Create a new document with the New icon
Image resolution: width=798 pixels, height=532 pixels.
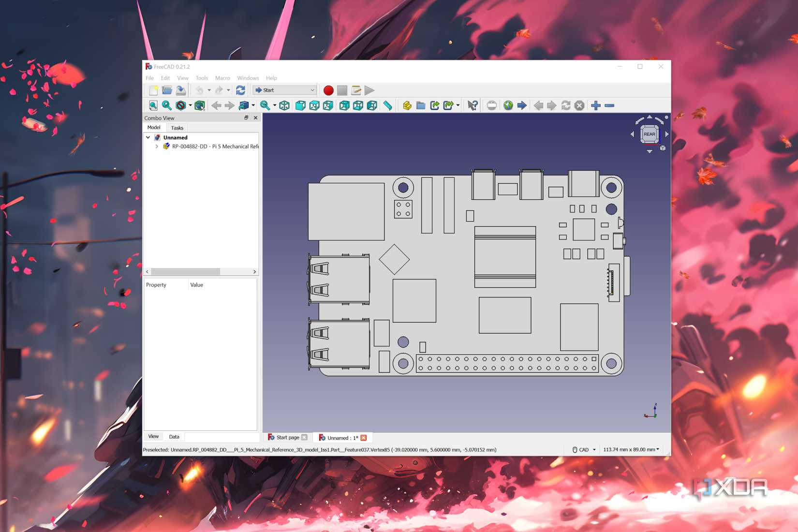(x=153, y=90)
